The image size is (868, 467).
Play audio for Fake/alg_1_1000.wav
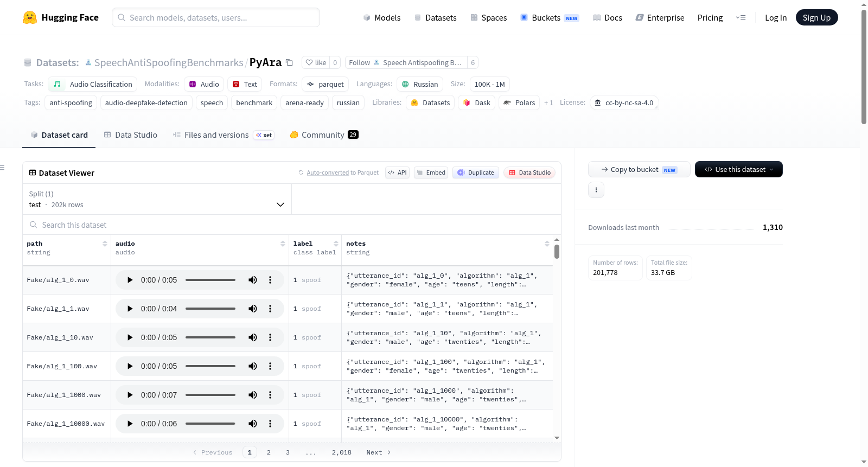130,395
